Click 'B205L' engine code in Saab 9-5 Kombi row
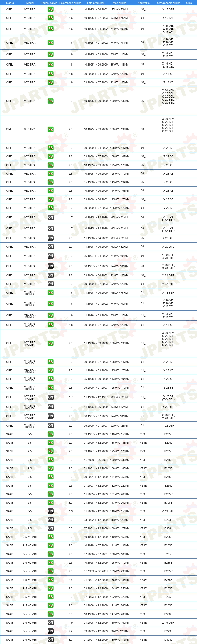The height and width of the screenshot is (644, 197). click(168, 554)
